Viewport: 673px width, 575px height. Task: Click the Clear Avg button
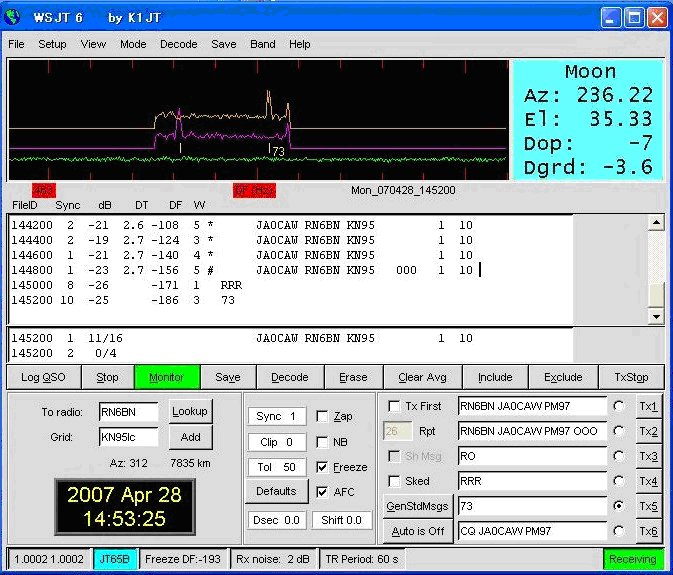423,377
